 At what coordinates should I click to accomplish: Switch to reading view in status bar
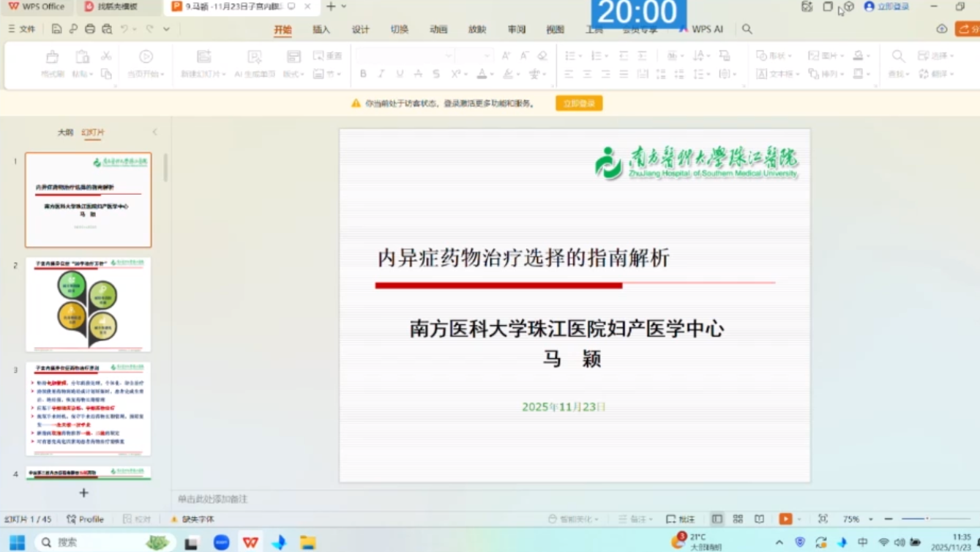[760, 519]
